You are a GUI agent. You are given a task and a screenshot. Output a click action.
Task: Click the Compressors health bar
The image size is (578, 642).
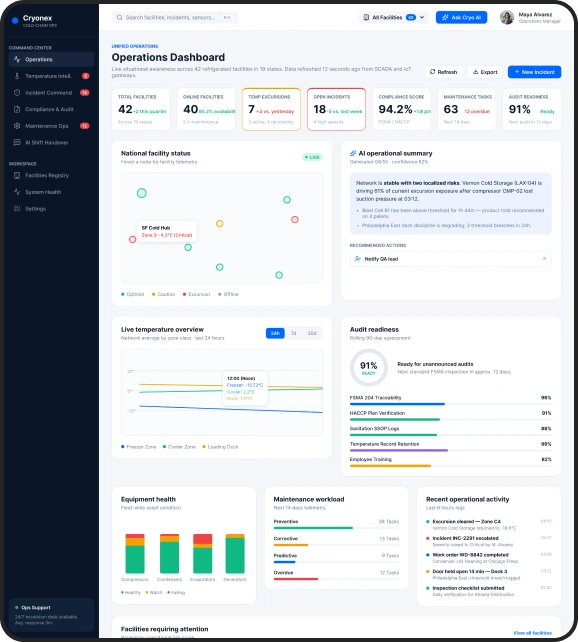135,554
